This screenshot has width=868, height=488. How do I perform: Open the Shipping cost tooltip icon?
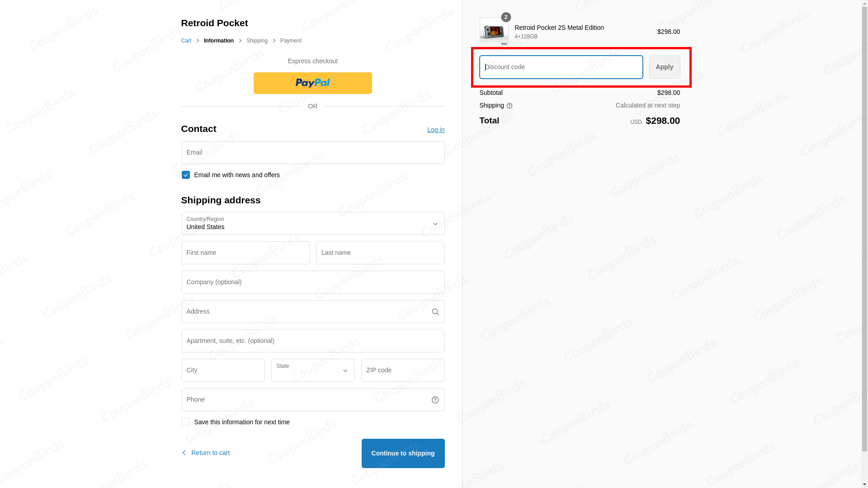(x=509, y=105)
